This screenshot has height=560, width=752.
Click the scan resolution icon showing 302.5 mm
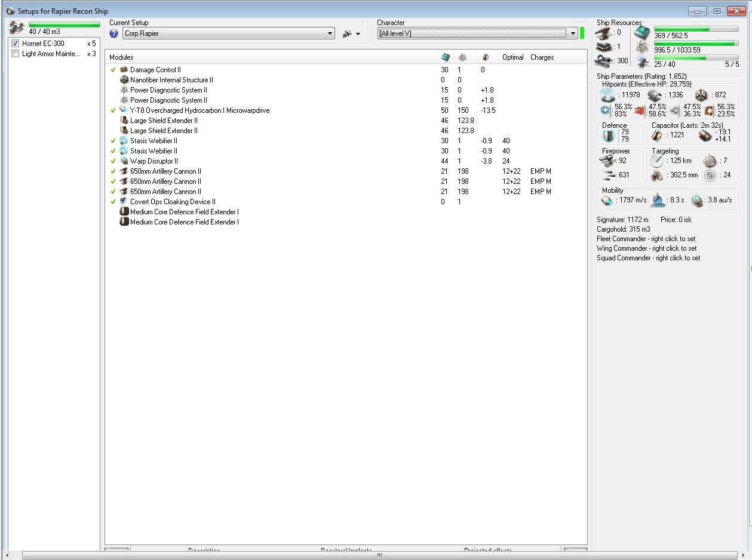click(657, 176)
